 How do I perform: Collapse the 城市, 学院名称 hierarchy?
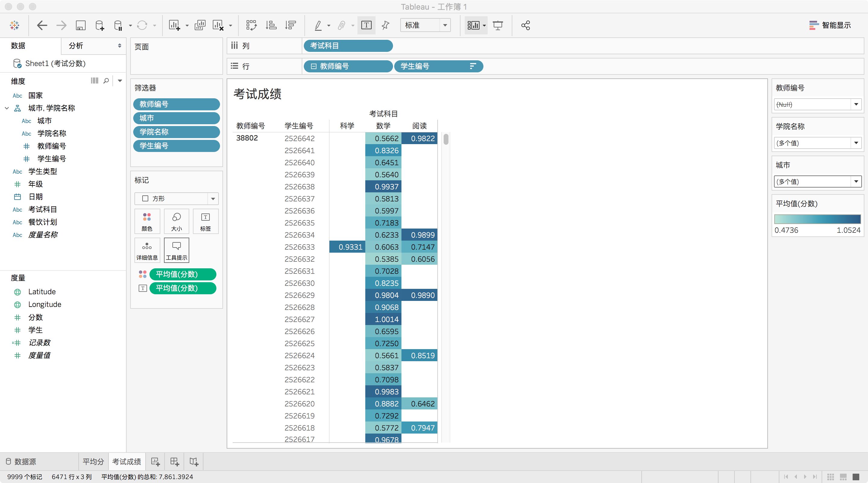(7, 108)
